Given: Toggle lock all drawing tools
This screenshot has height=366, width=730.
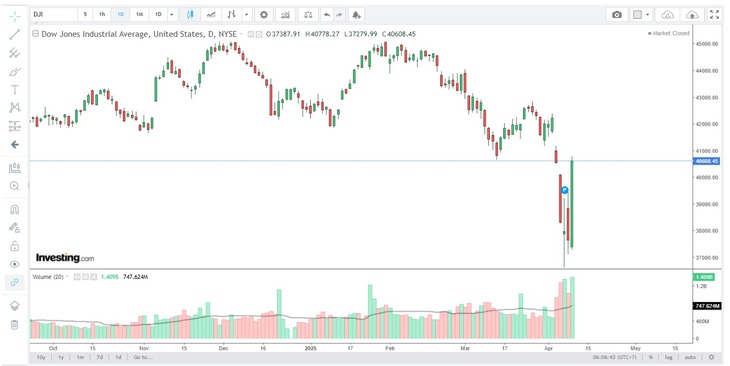Looking at the screenshot, I should point(14,246).
